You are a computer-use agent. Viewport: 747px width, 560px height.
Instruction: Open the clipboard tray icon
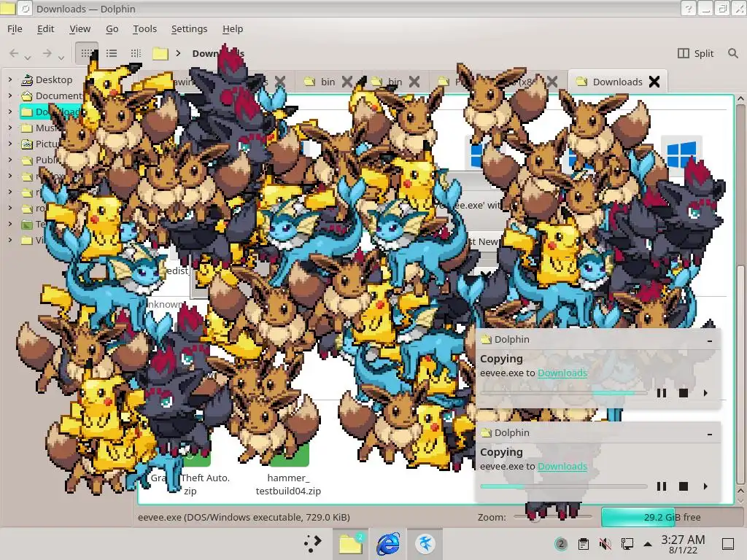point(583,544)
